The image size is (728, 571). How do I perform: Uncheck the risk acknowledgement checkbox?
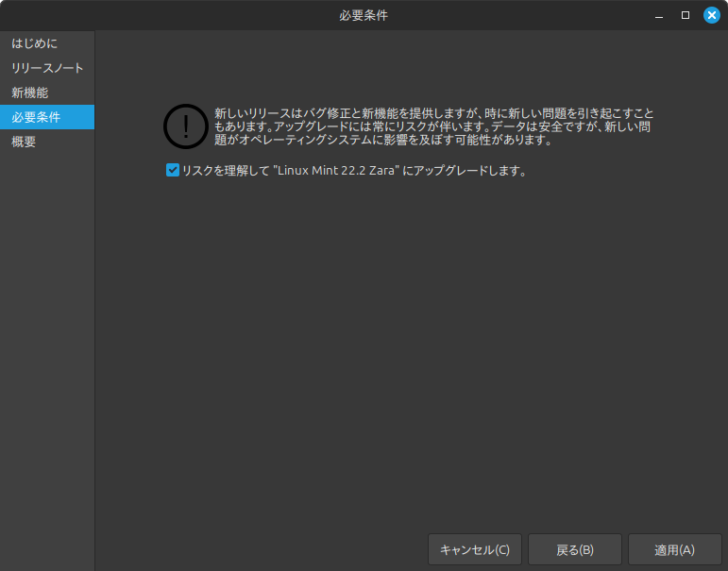(172, 171)
